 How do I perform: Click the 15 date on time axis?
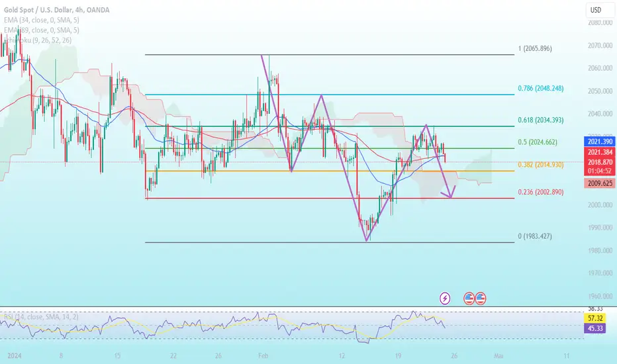[117, 356]
